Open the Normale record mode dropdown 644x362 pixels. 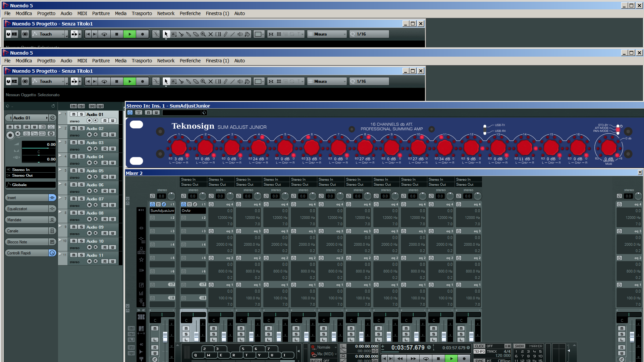[x=324, y=347]
